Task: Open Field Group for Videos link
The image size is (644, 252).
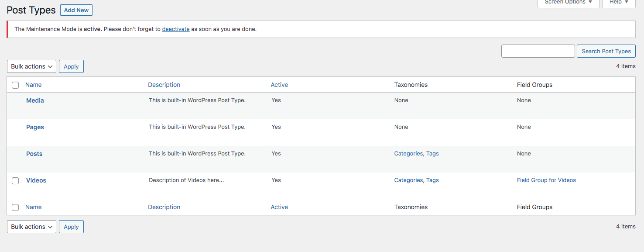Action: point(546,180)
